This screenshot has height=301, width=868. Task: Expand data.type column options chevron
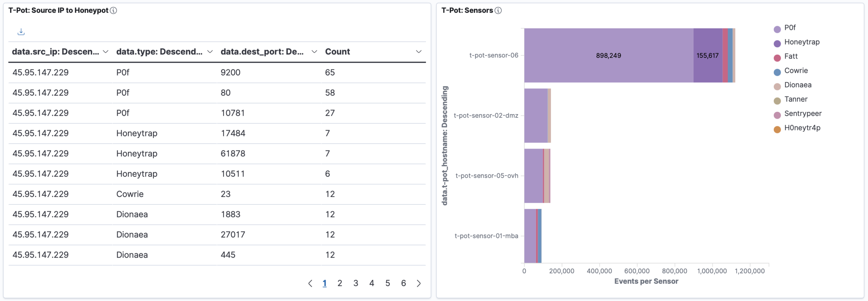(x=210, y=52)
